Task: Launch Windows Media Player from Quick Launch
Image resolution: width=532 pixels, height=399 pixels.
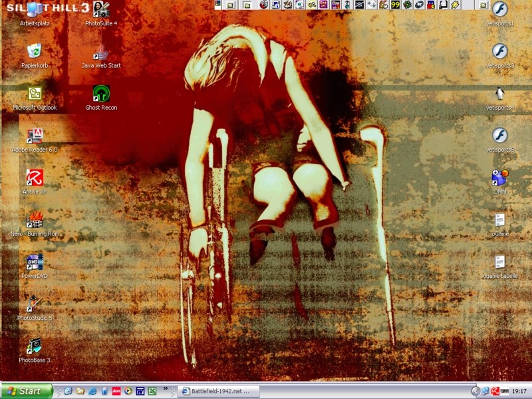Action: tap(128, 391)
